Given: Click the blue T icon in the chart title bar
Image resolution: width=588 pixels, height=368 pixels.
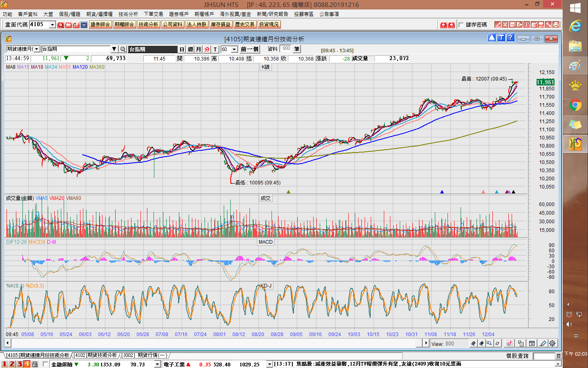Looking at the screenshot, I should (x=501, y=38).
